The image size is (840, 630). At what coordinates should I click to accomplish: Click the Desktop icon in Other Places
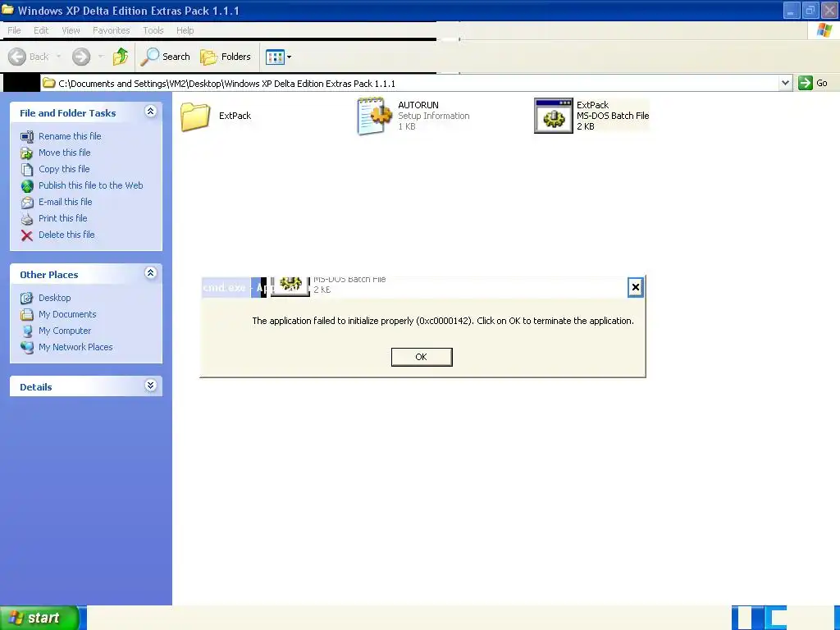[x=27, y=298]
